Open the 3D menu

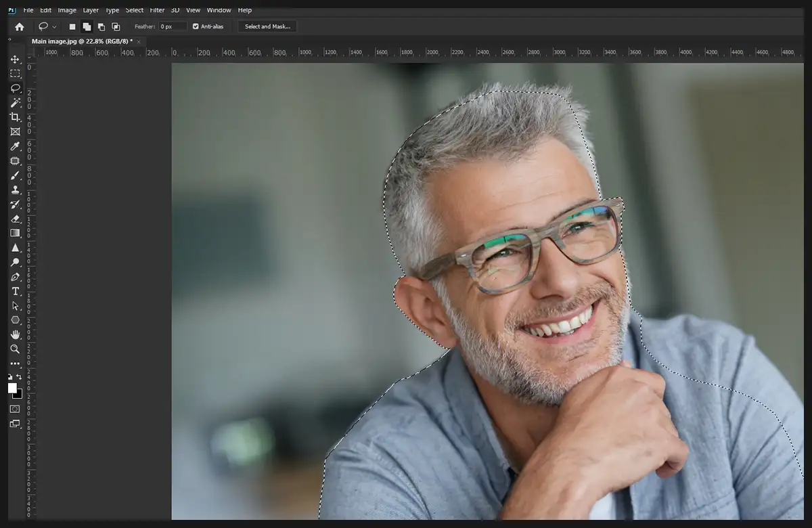pyautogui.click(x=175, y=10)
